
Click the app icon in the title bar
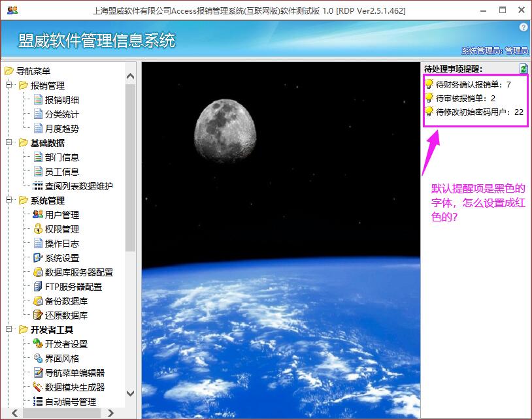click(12, 10)
